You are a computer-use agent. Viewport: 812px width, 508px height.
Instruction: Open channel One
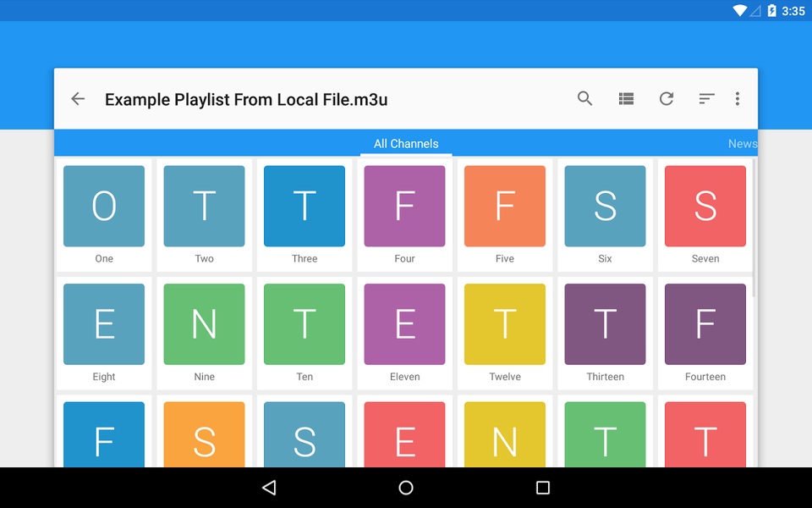pos(103,214)
